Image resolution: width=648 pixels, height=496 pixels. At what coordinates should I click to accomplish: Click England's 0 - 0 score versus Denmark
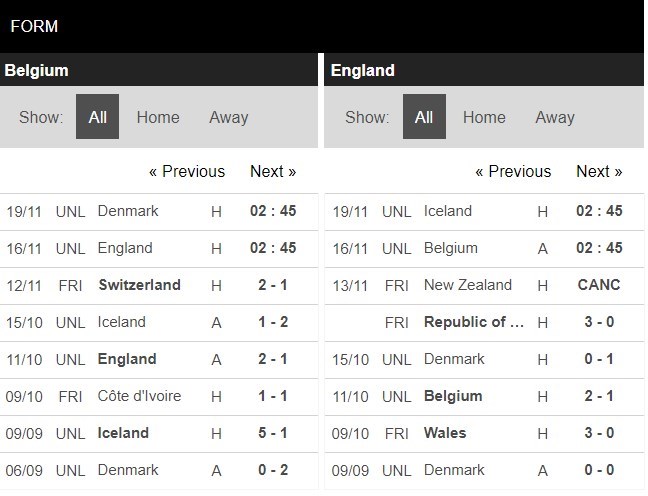pos(599,470)
